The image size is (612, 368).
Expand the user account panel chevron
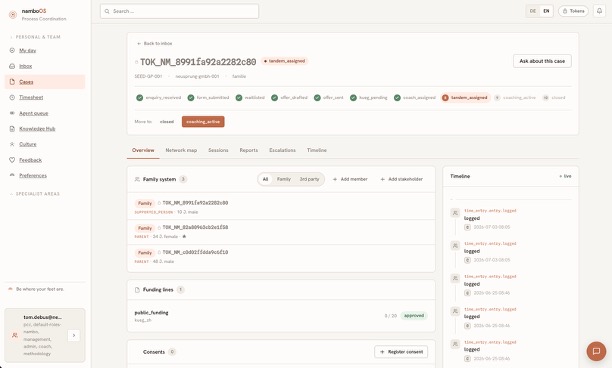74,335
